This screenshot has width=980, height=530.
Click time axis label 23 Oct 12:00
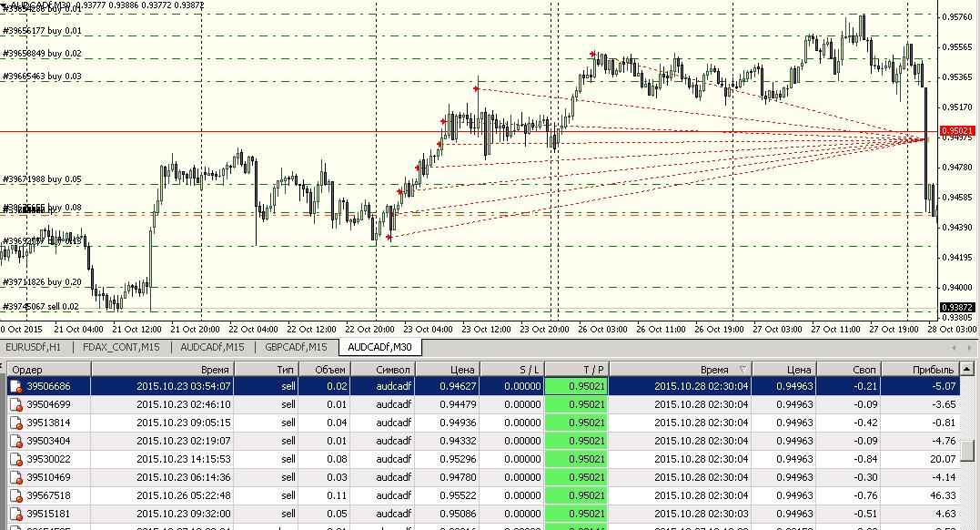tap(486, 329)
